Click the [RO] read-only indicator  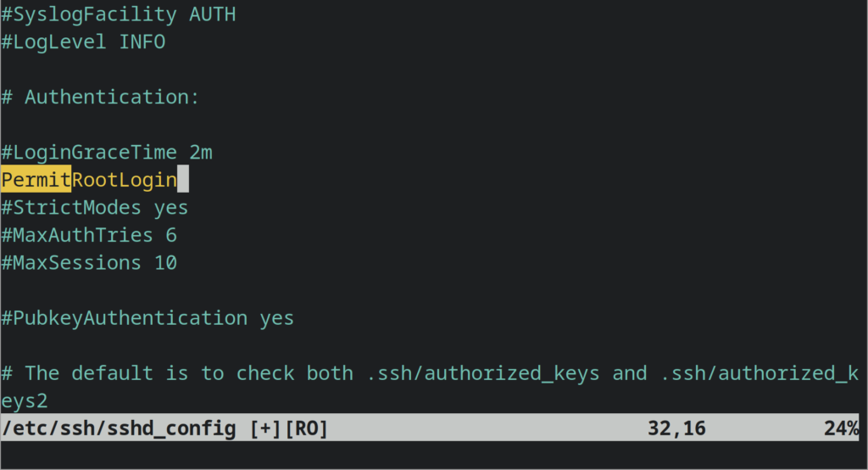(x=305, y=428)
